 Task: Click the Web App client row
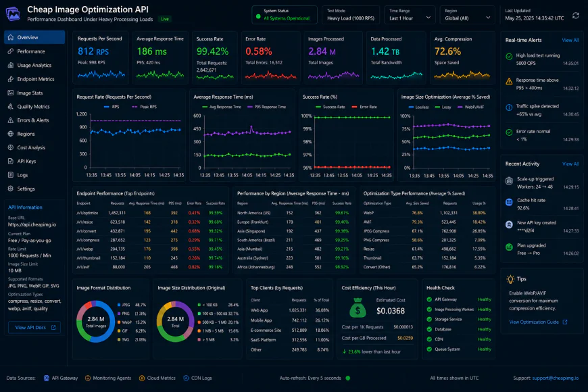point(290,311)
